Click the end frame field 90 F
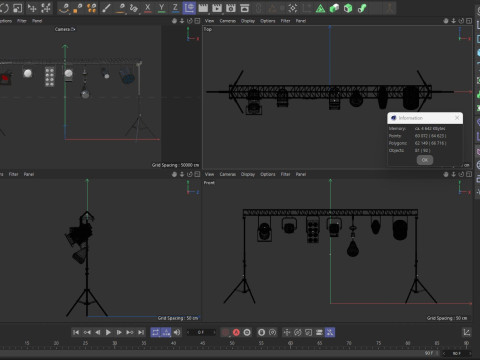This screenshot has width=480, height=360. pyautogui.click(x=457, y=353)
